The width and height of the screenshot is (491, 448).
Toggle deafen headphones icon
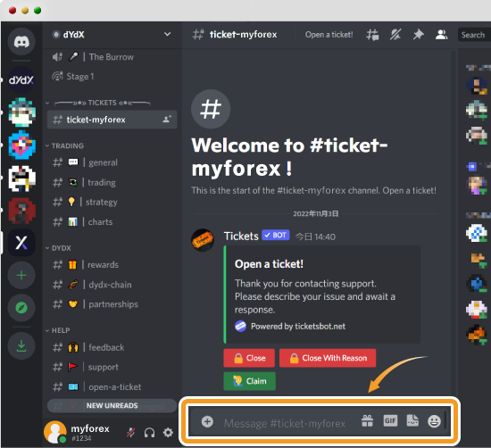149,433
